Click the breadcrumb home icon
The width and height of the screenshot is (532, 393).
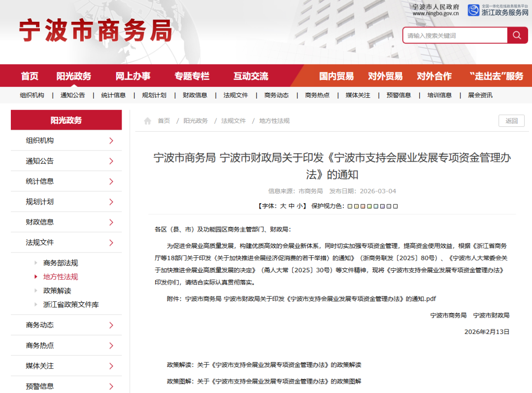[147, 121]
